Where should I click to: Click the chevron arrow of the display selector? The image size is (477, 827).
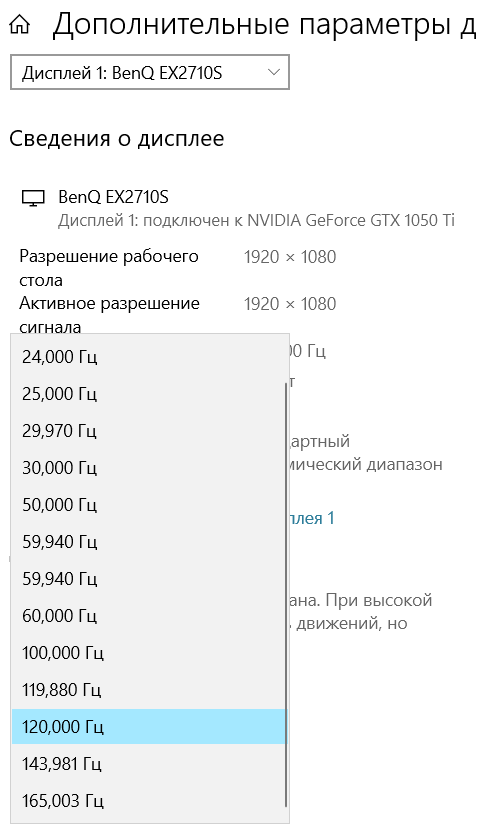(273, 72)
